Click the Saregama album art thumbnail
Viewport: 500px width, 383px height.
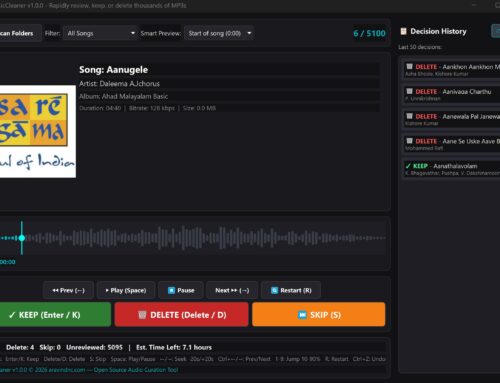38,131
